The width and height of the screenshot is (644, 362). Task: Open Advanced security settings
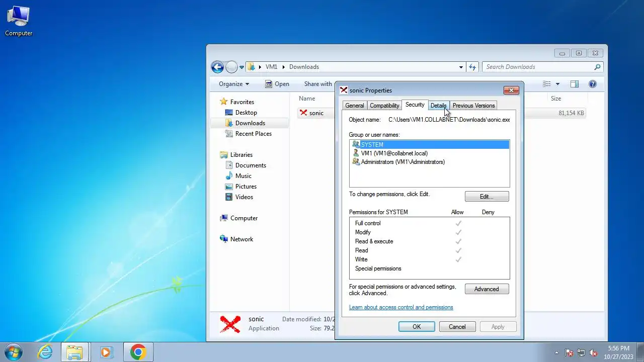[487, 289]
